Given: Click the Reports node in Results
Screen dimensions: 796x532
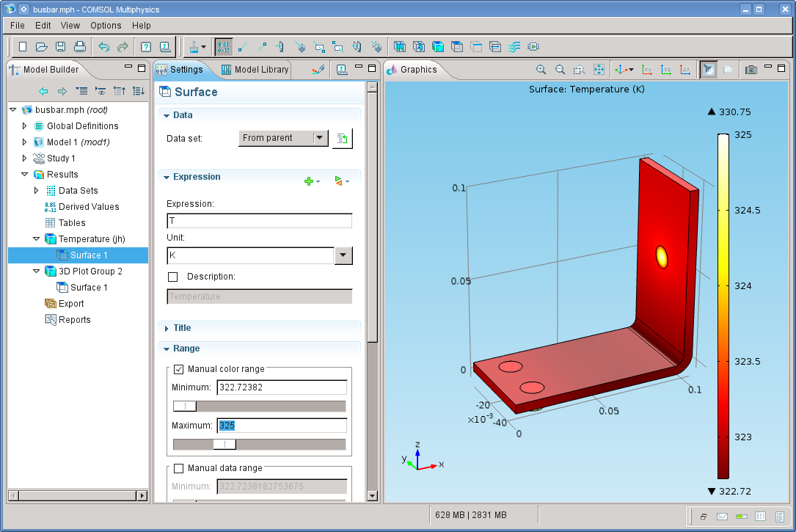Looking at the screenshot, I should point(75,320).
